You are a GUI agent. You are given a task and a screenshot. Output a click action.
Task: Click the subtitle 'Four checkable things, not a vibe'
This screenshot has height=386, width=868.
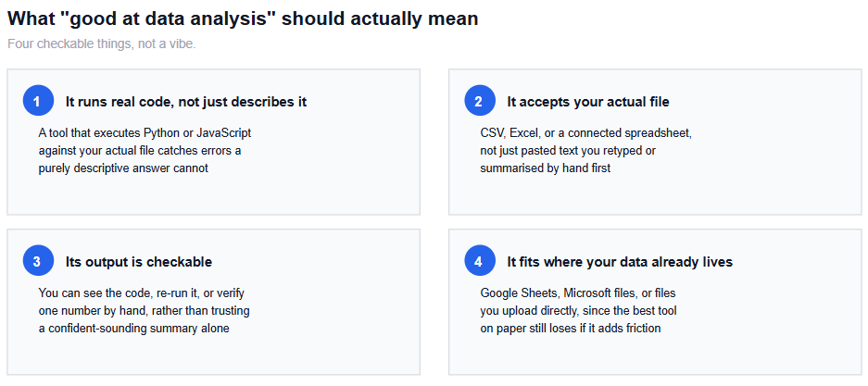[102, 44]
